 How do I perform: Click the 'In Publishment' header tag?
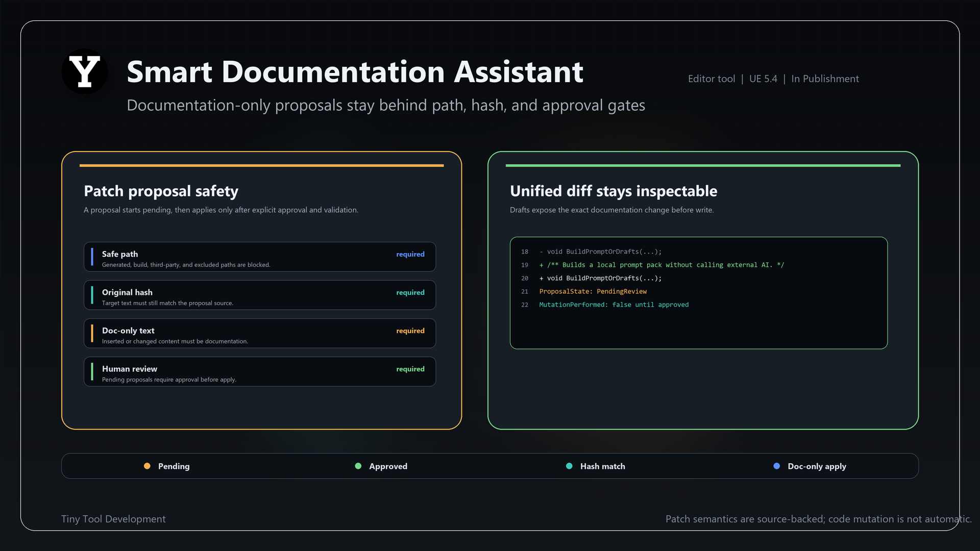coord(825,79)
